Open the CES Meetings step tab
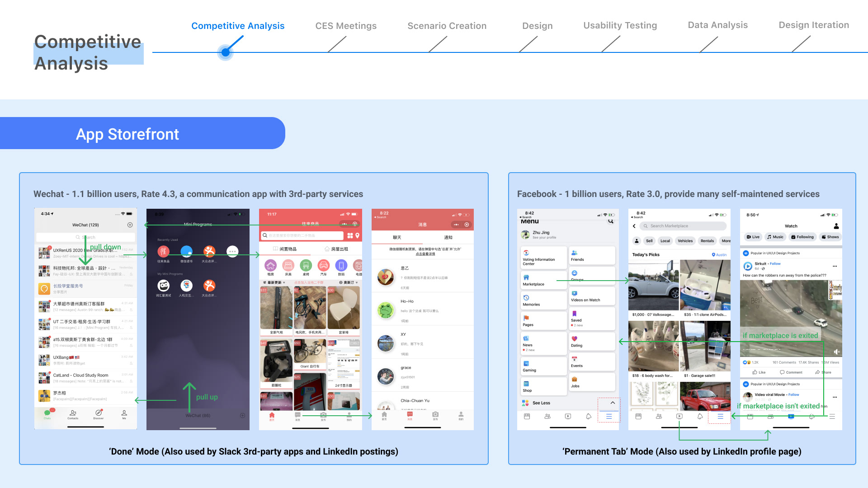868x488 pixels. point(346,26)
